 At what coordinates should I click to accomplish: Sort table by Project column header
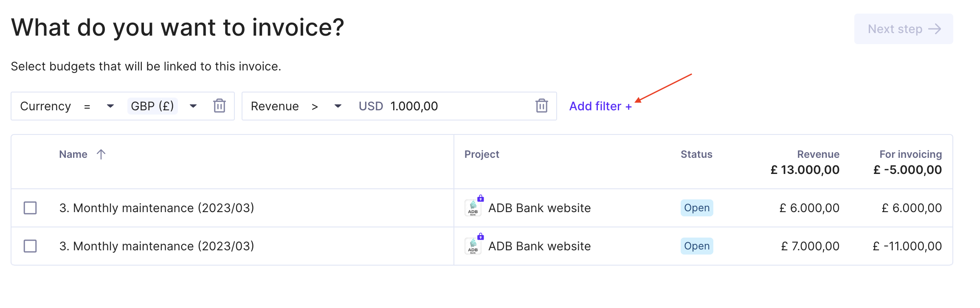click(482, 154)
